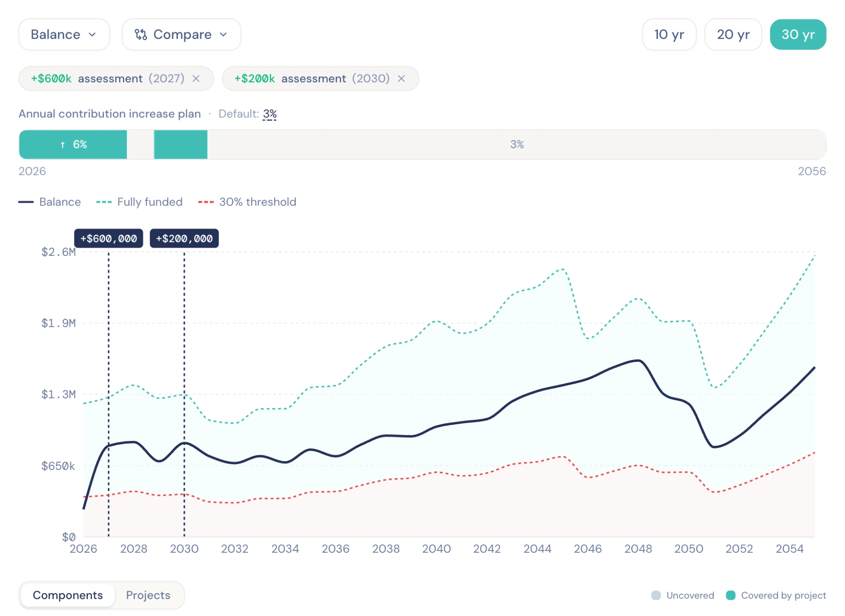Click the Covered by project swatch
This screenshot has width=845, height=616.
(731, 595)
